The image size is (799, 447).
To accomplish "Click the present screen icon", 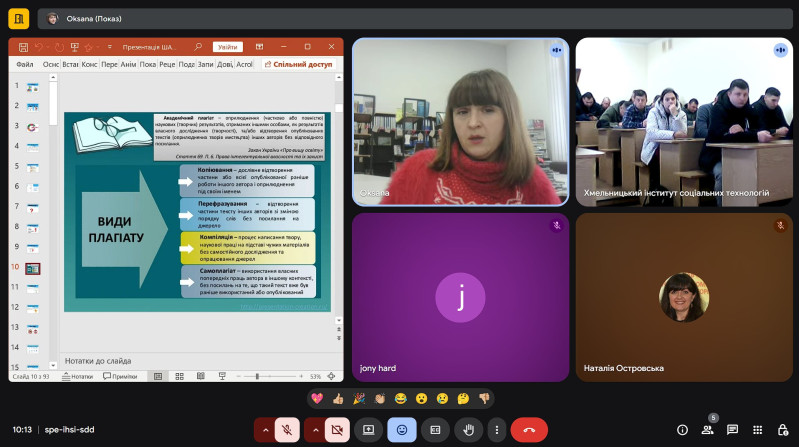I will (x=369, y=429).
